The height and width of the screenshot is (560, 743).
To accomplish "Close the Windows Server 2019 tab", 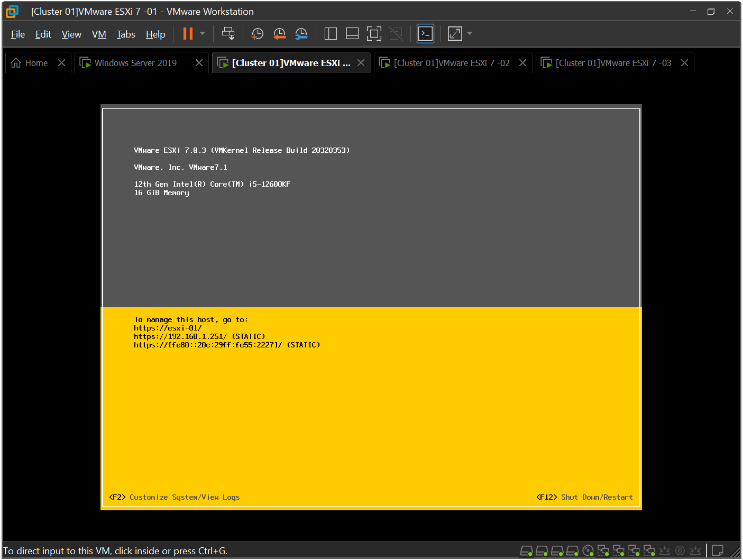I will [x=199, y=63].
